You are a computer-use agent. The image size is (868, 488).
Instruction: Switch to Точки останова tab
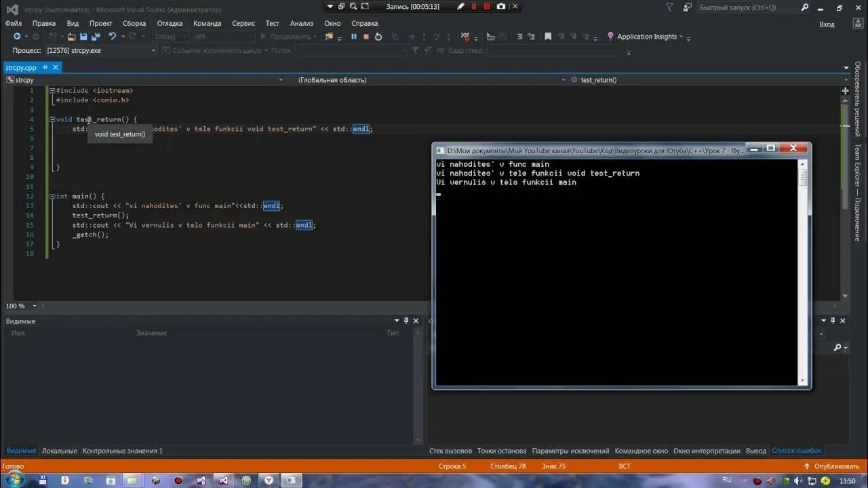502,451
